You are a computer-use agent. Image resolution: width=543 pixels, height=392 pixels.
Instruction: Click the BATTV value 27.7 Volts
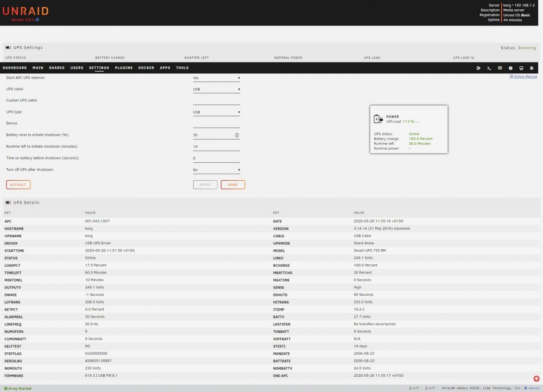pyautogui.click(x=362, y=317)
